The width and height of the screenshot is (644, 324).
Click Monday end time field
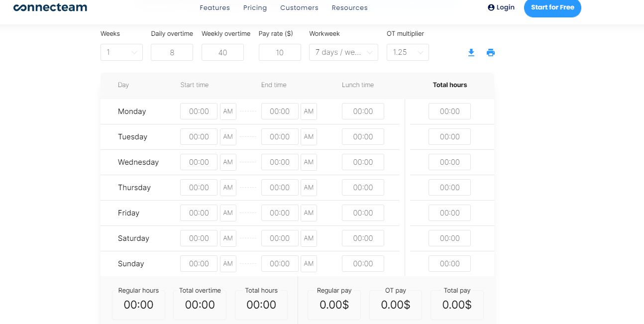(280, 111)
